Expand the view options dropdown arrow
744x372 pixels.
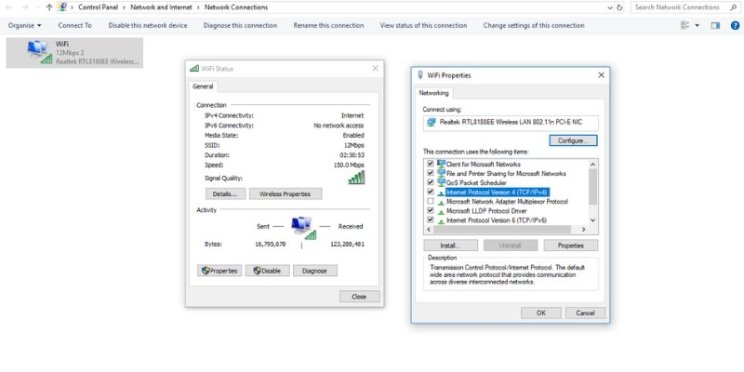[x=697, y=26]
